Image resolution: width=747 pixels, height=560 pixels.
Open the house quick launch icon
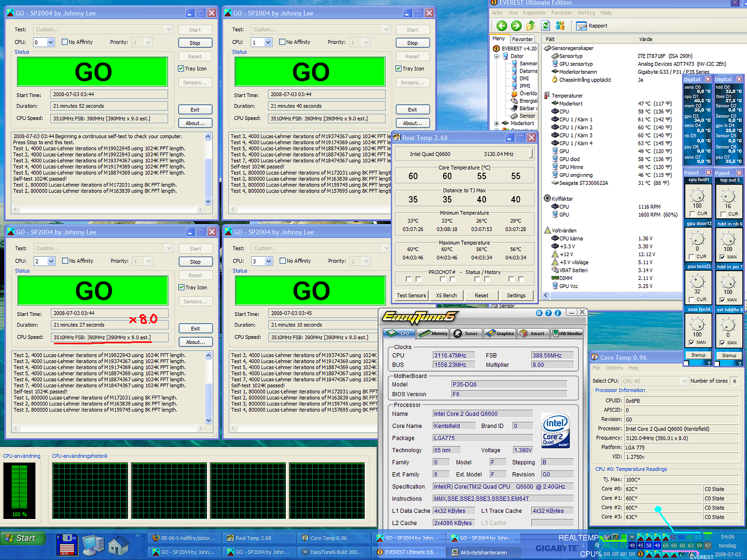pyautogui.click(x=118, y=545)
